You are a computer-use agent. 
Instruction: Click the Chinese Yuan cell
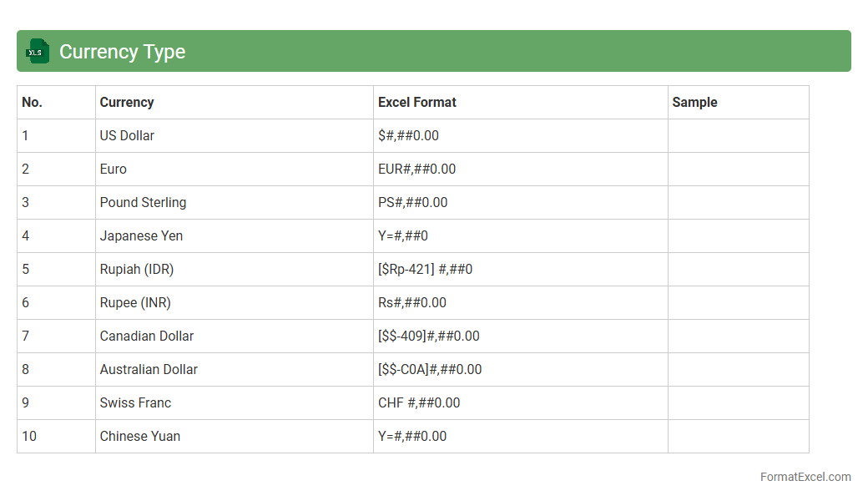click(140, 436)
